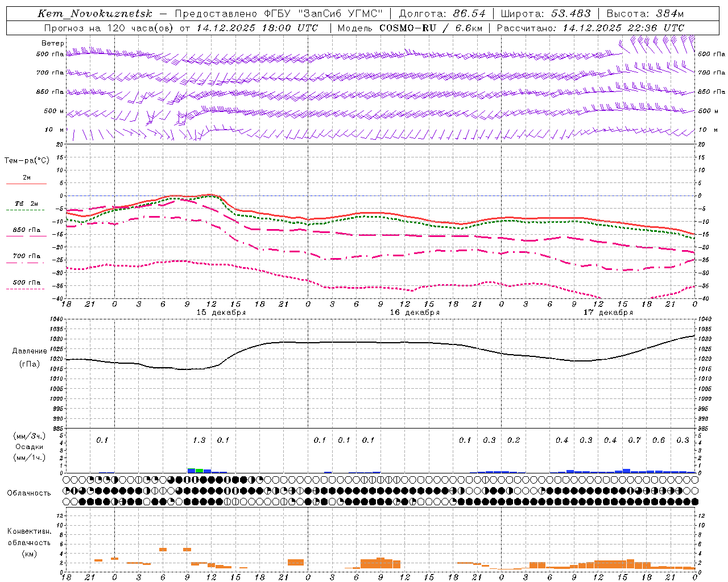Click the '17 декабря' date label
Screen dimensions: 728x582
click(x=608, y=313)
